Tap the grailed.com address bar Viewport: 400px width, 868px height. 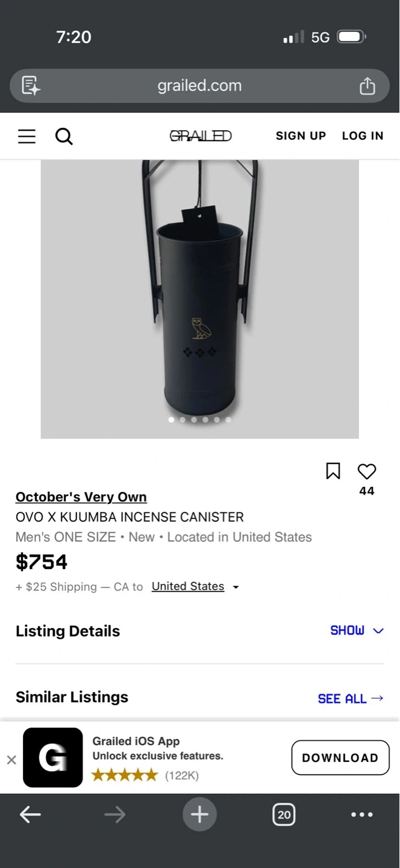click(199, 86)
